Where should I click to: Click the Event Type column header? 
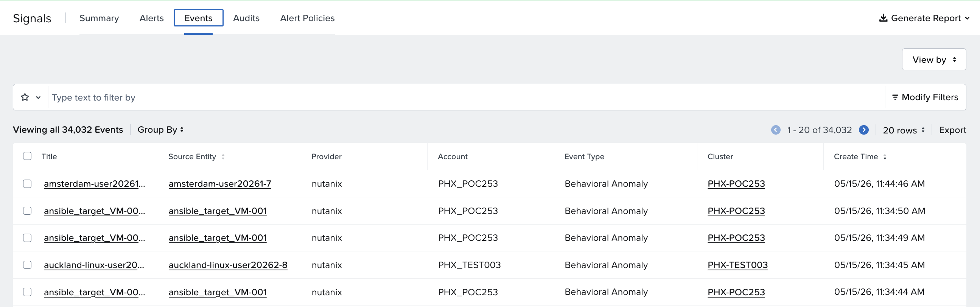click(x=584, y=157)
